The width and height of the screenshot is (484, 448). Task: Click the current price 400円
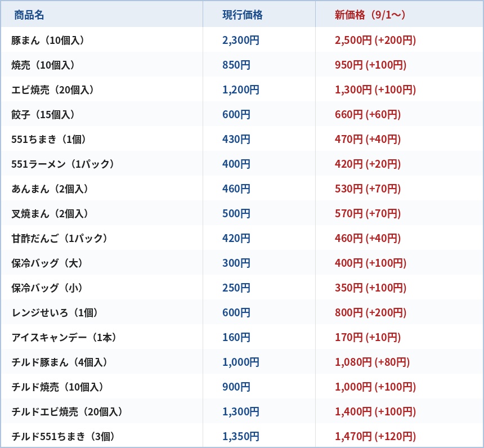(236, 164)
